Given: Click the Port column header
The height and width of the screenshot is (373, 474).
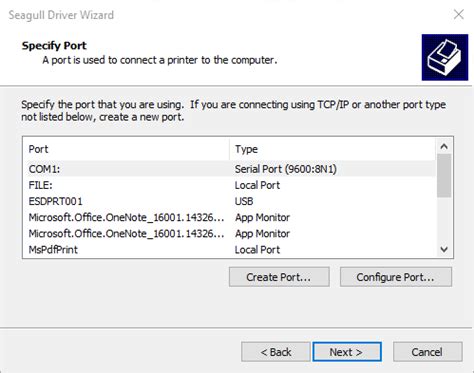Looking at the screenshot, I should point(126,149).
